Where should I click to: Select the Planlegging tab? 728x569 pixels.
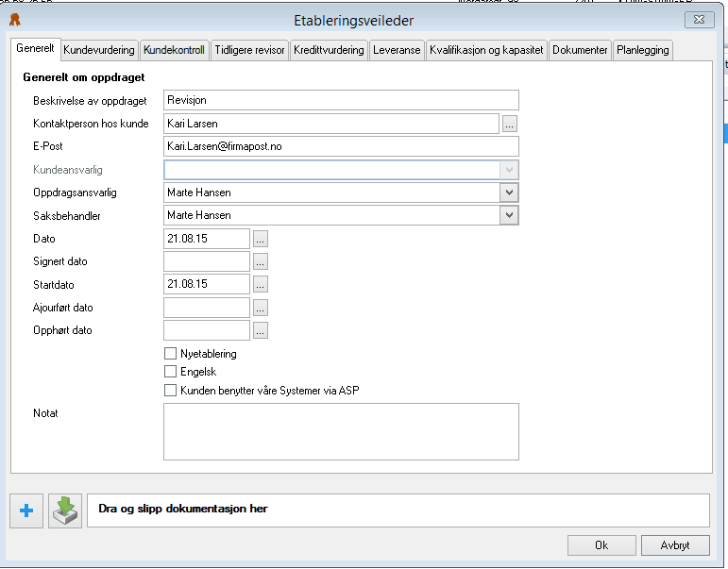643,50
